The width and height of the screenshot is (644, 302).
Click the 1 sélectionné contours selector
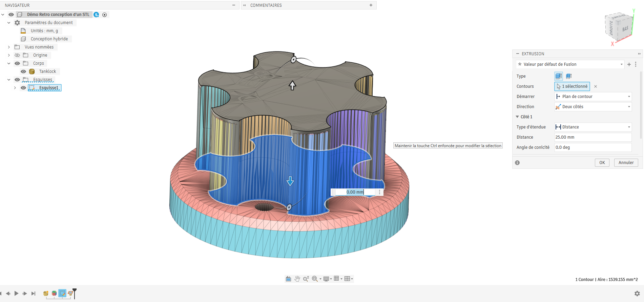[572, 86]
